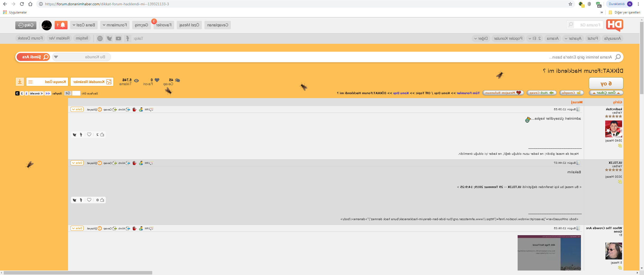Click the Konudaki Resimler button
Screen dimensions: 644x275
coord(92,82)
